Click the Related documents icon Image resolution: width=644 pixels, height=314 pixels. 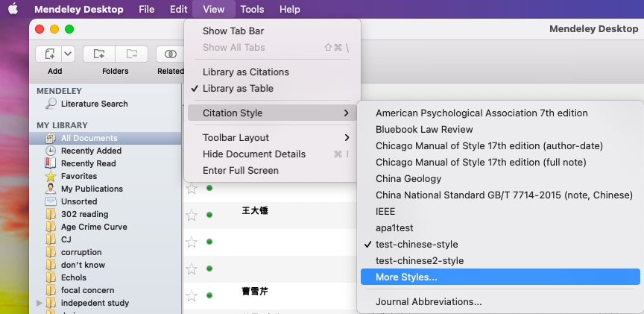pyautogui.click(x=170, y=54)
